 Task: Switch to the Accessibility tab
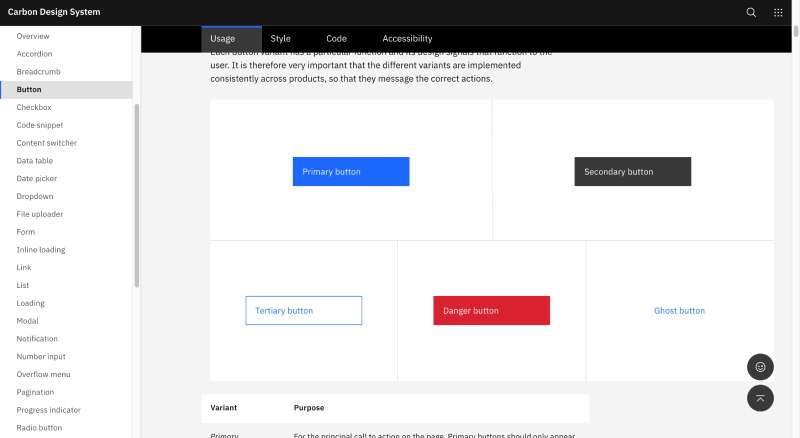pos(407,39)
